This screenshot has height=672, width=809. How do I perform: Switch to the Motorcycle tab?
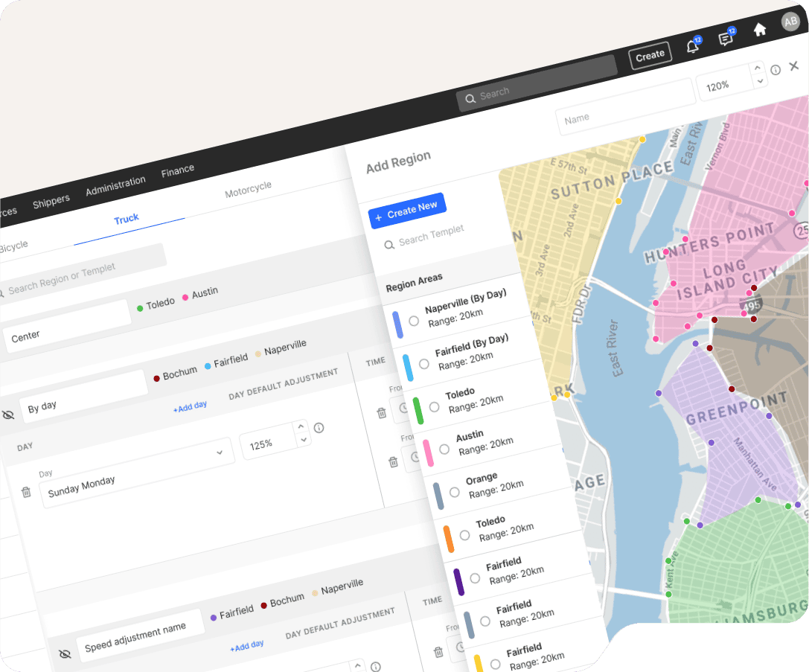pos(248,189)
